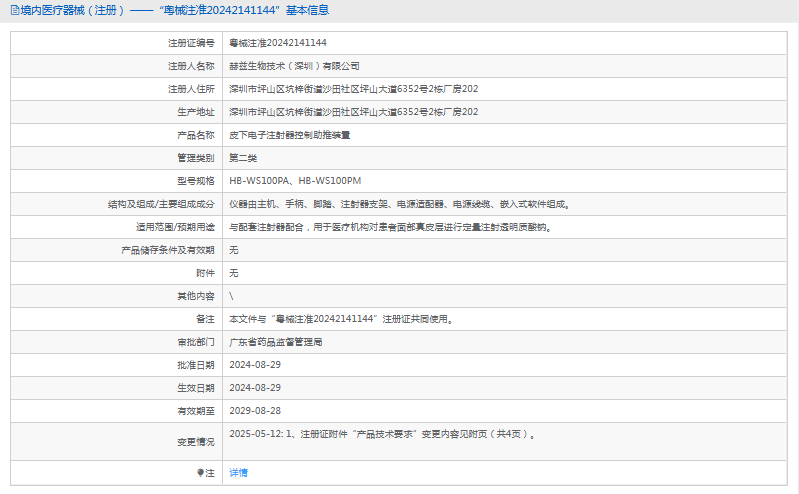Image resolution: width=799 pixels, height=494 pixels.
Task: Click the 注册证编号 label
Action: [192, 43]
